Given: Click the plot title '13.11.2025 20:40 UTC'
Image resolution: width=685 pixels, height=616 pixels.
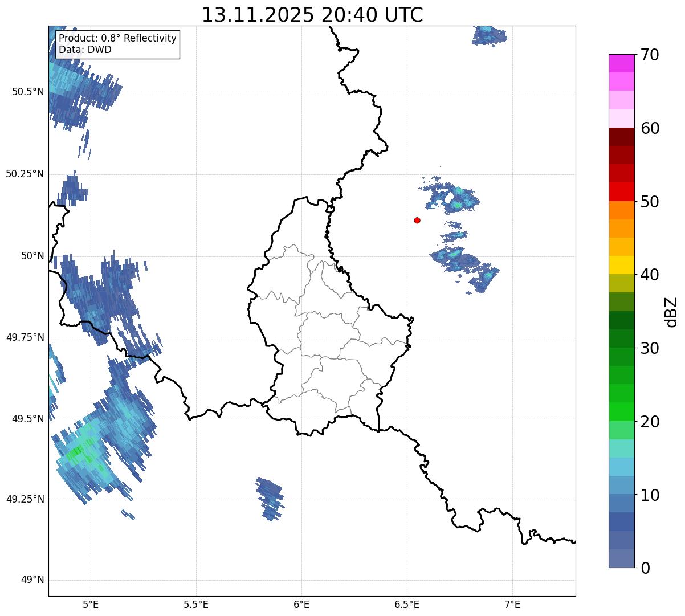Looking at the screenshot, I should point(312,15).
